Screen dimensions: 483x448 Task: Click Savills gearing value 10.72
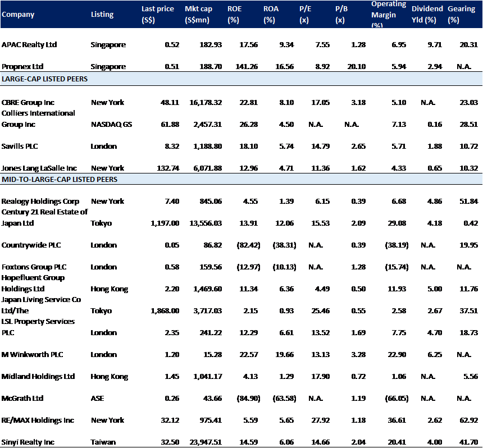(469, 147)
